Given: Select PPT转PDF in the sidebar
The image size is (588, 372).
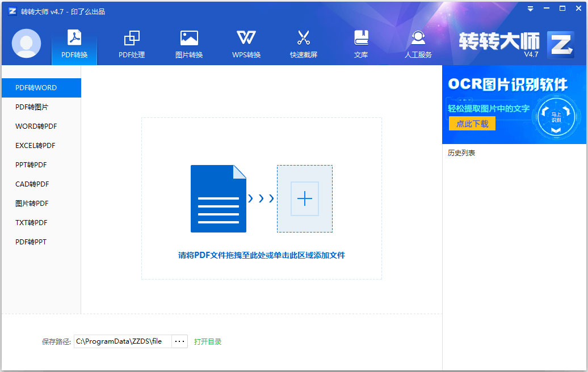Looking at the screenshot, I should (x=41, y=165).
